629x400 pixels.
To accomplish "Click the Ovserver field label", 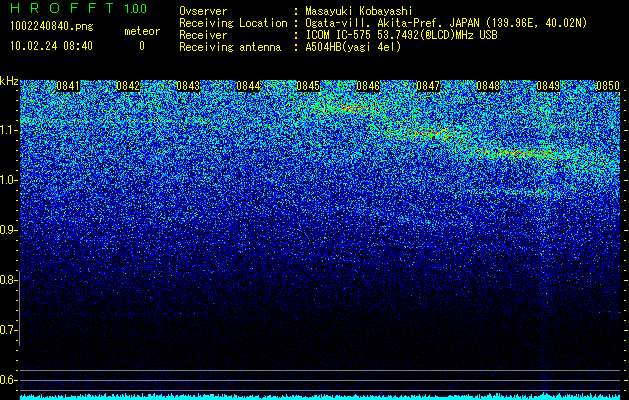I will (203, 11).
